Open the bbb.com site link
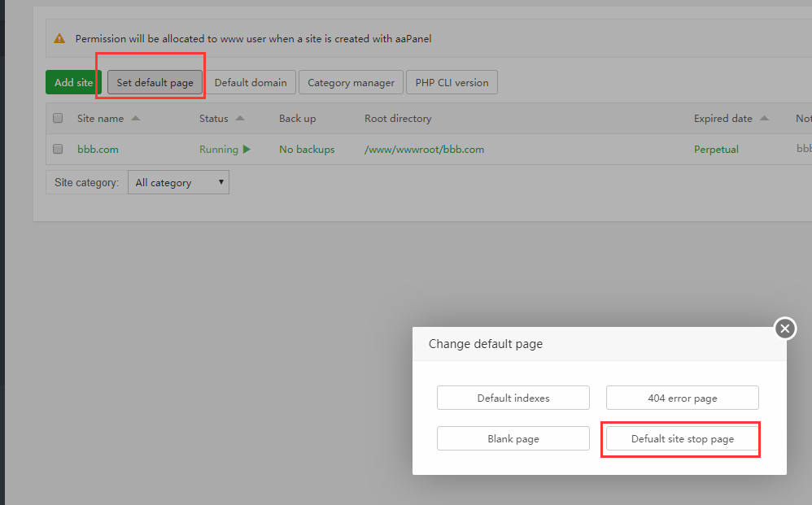 point(98,150)
